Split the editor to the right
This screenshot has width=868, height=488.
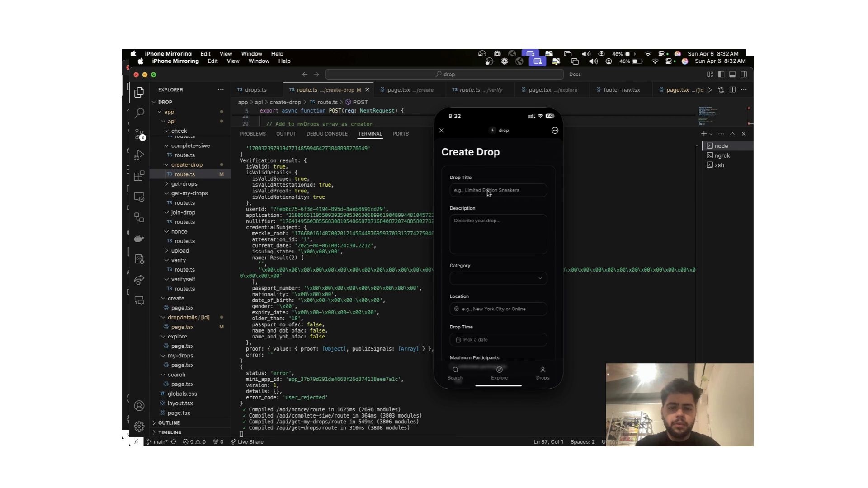(x=732, y=90)
